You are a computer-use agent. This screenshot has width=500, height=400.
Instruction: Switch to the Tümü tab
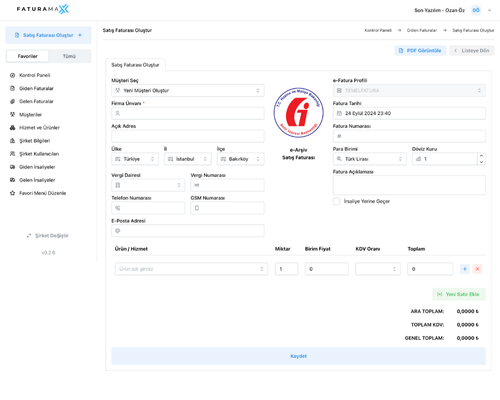point(69,56)
